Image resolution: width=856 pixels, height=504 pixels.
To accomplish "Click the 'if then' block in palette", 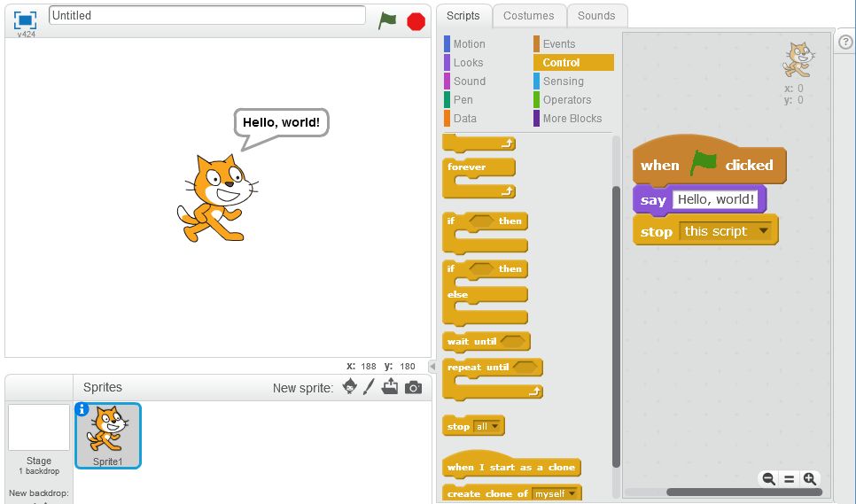I will point(484,221).
